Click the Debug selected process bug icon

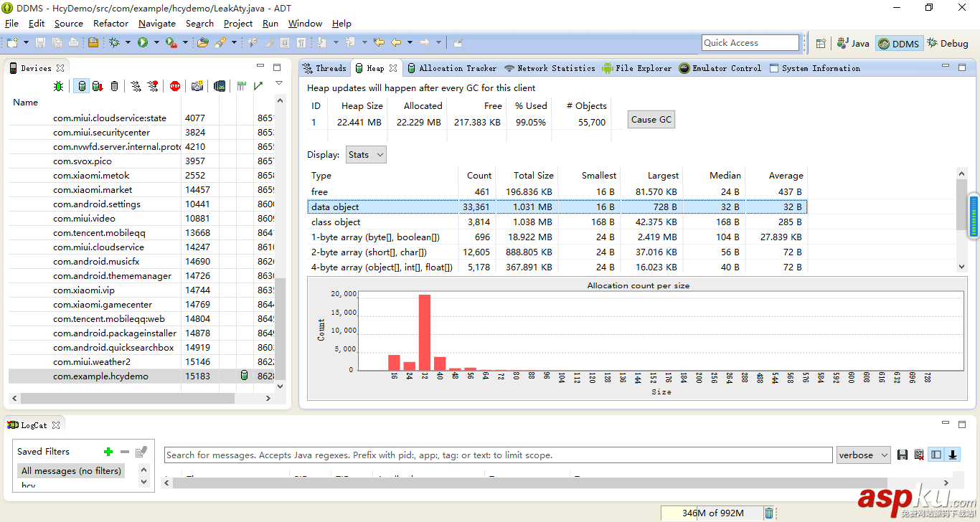[59, 87]
